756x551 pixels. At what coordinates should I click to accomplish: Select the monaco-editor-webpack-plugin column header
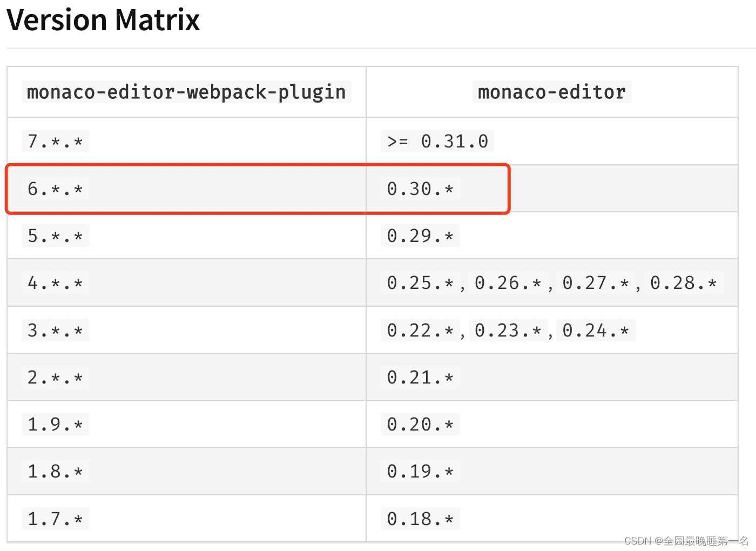186,92
